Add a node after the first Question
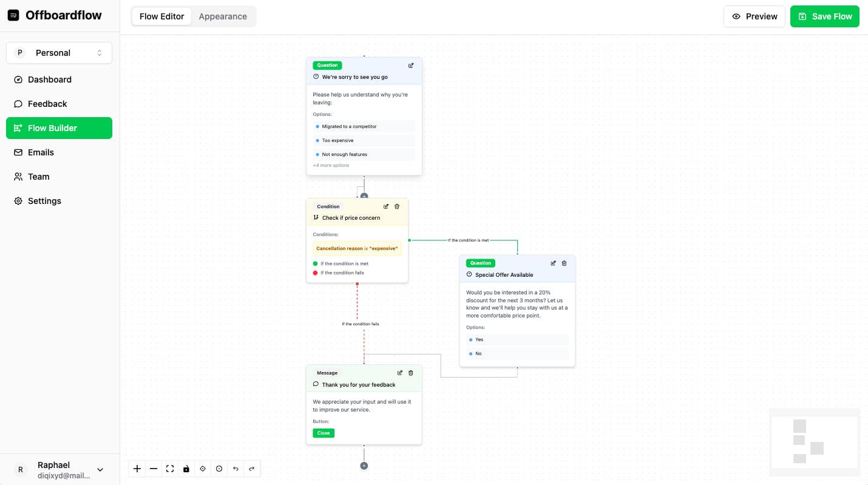 tap(364, 196)
